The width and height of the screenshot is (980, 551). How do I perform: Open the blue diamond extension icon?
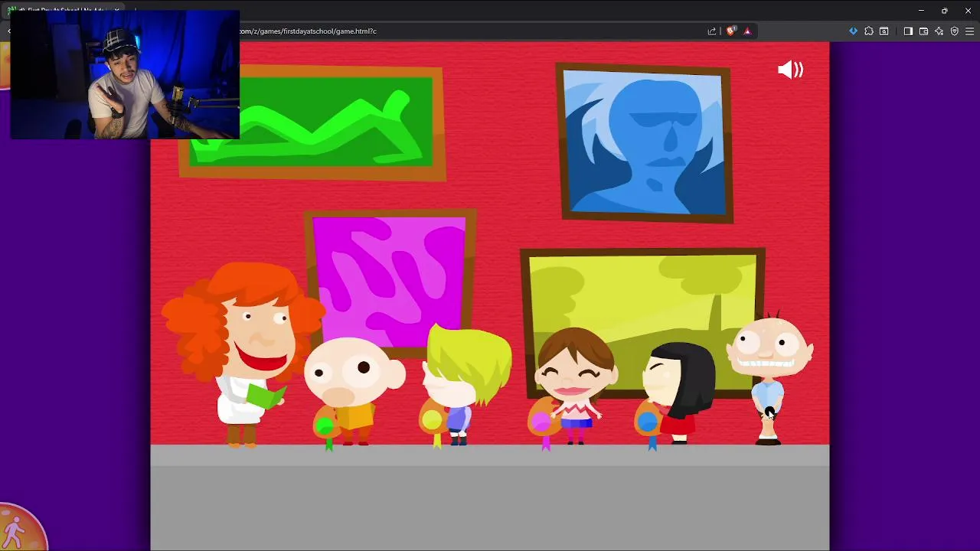[x=853, y=31]
